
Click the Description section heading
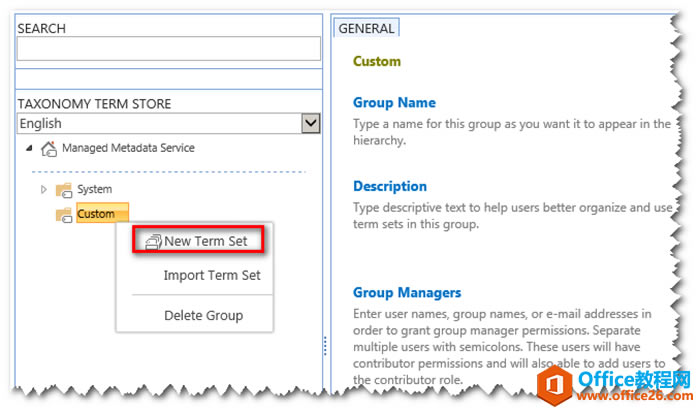tap(390, 186)
